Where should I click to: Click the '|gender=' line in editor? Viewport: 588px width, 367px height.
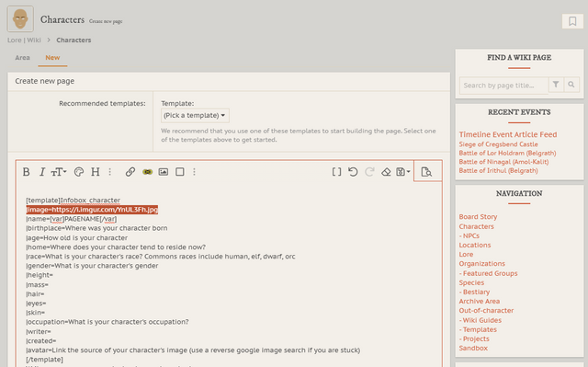[x=92, y=266]
